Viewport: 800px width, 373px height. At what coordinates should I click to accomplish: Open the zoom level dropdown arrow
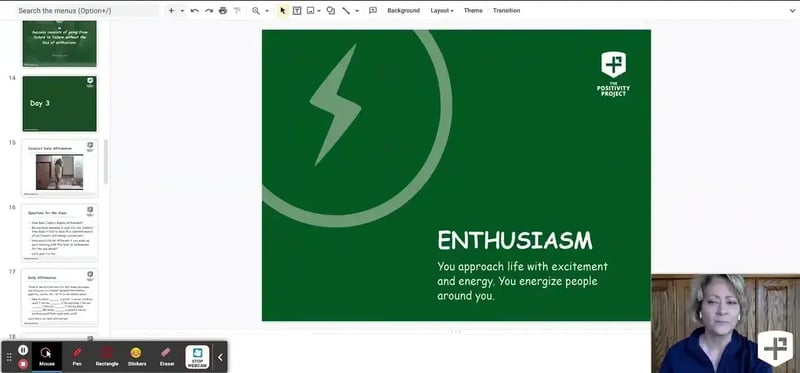(x=266, y=11)
